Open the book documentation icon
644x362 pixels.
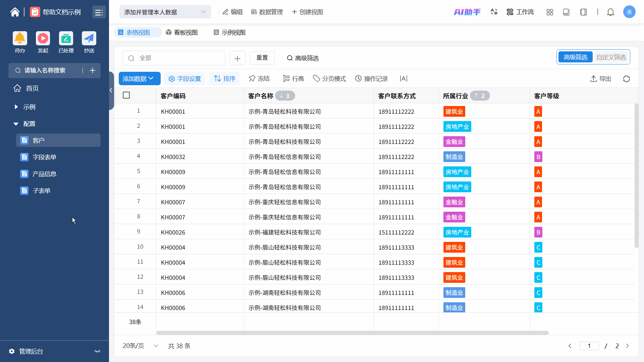coord(566,12)
